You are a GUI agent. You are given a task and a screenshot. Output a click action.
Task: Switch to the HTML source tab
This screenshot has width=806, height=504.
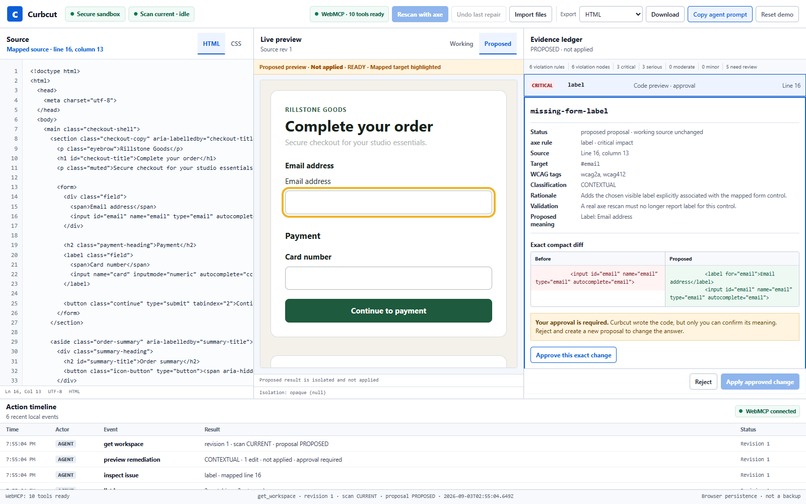pos(211,44)
